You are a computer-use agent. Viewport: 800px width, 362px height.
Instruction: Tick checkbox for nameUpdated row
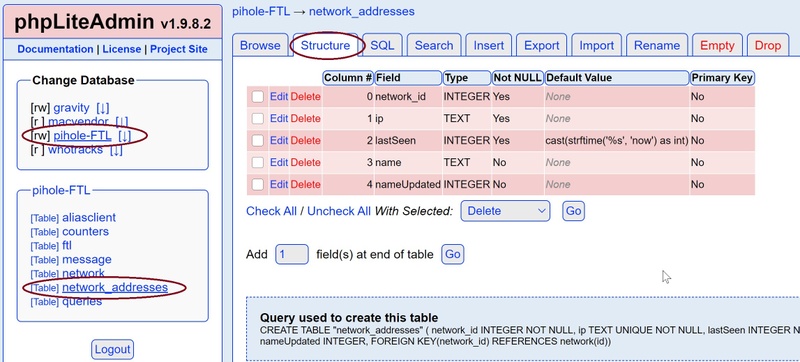click(258, 184)
